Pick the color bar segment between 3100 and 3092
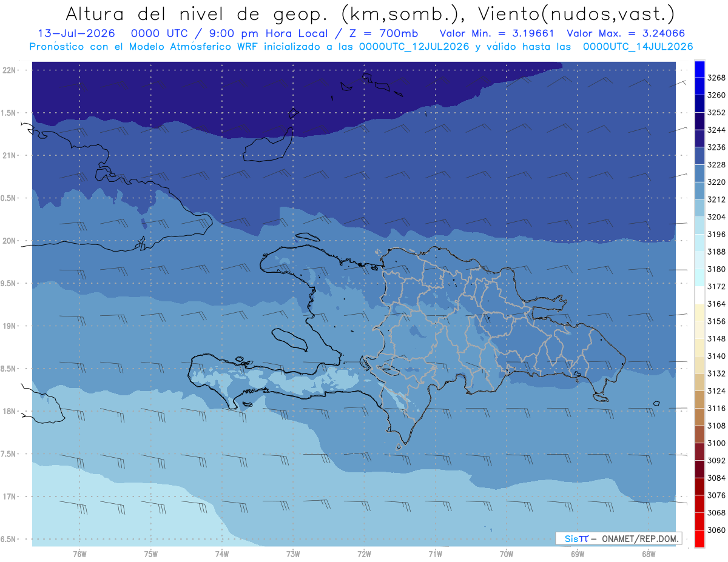The image size is (728, 562). (699, 452)
